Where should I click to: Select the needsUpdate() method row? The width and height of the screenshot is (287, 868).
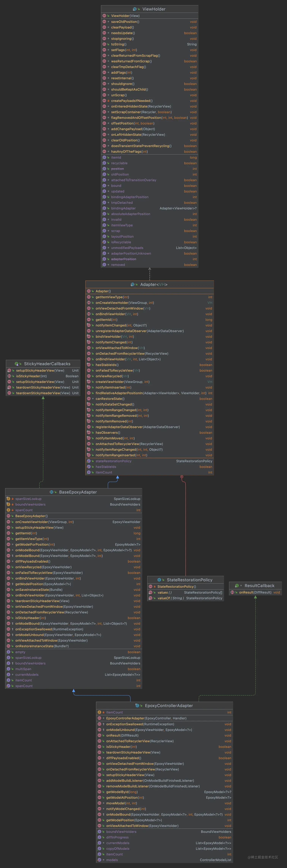pos(150,33)
